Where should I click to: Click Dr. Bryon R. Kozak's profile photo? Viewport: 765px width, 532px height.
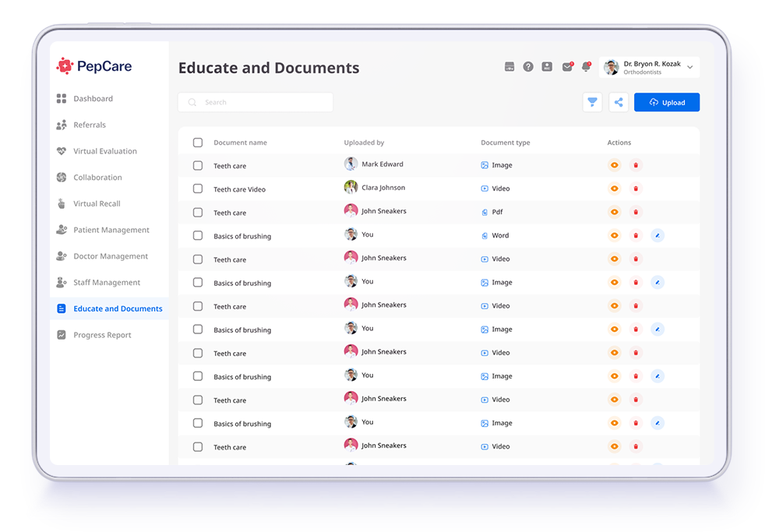tap(612, 67)
